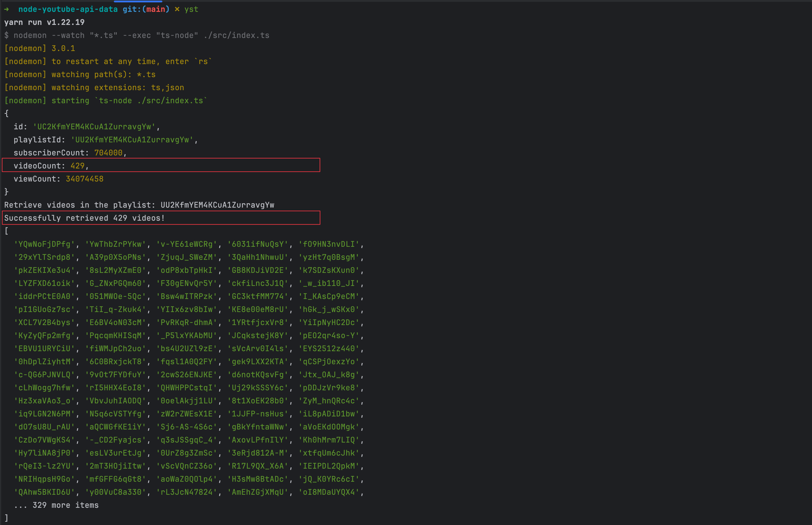Image resolution: width=812 pixels, height=525 pixels.
Task: Select the video id QAhw5BKID6U
Action: click(45, 492)
